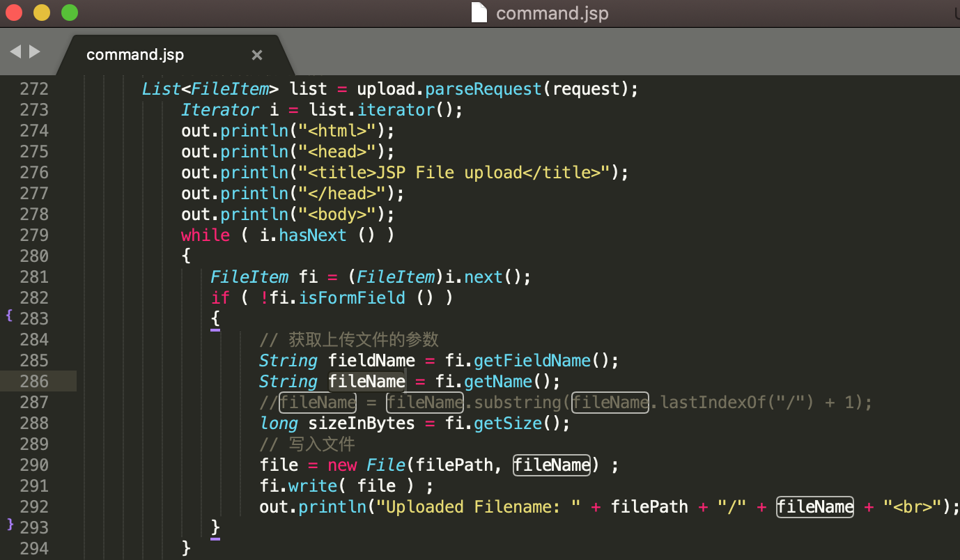The image size is (960, 560).
Task: Click 'Uploaded Filename: ' string on line 292
Action: click(478, 507)
